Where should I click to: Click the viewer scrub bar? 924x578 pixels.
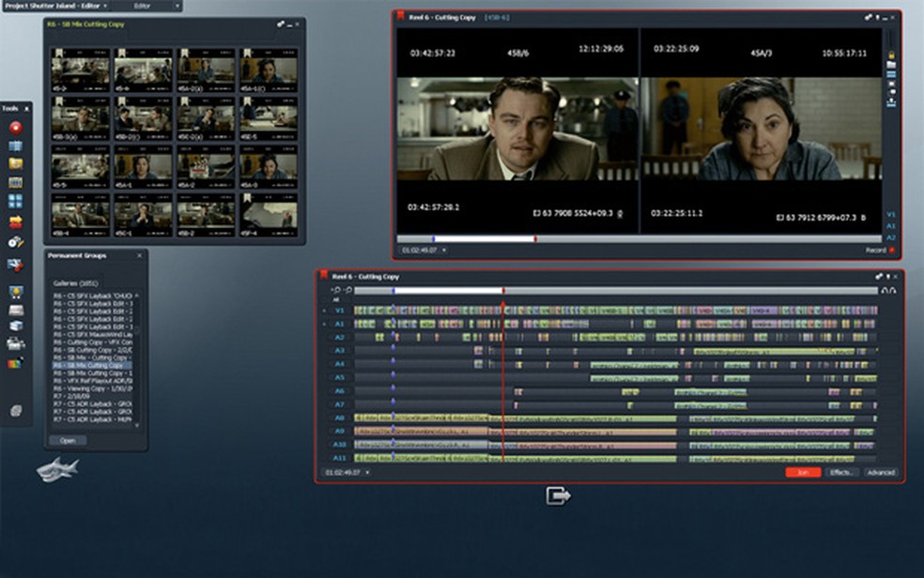coord(639,239)
